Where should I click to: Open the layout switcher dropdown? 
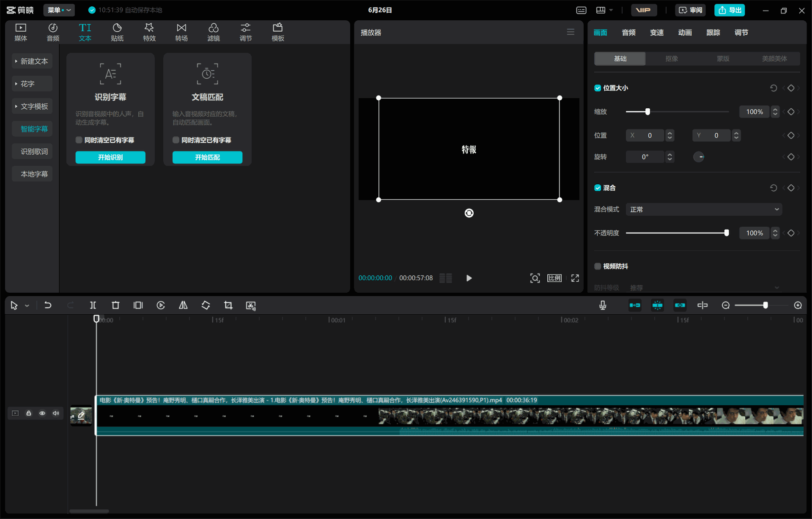604,10
